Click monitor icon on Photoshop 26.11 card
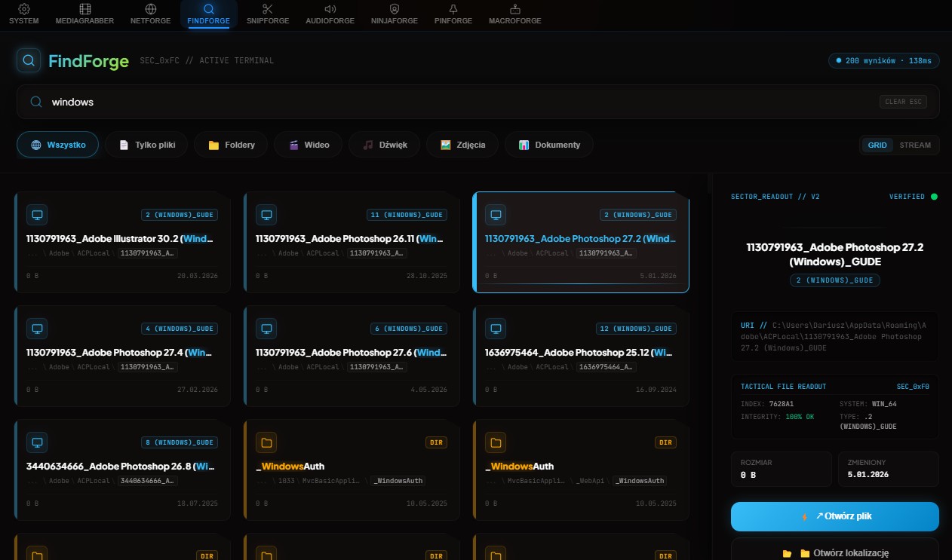This screenshot has width=952, height=560. (266, 215)
